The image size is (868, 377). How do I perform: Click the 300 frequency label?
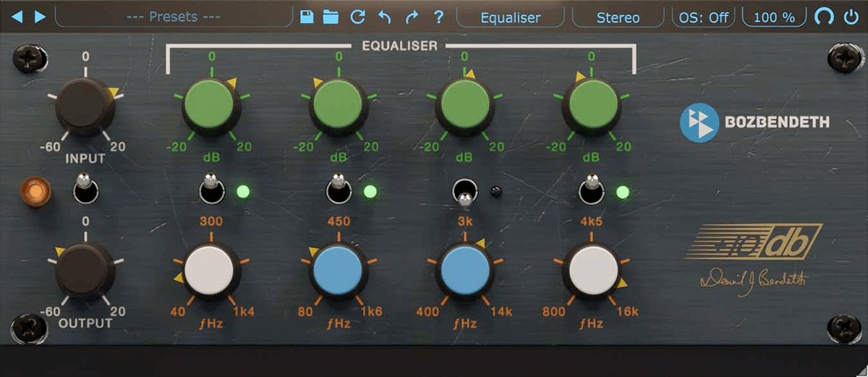(211, 221)
